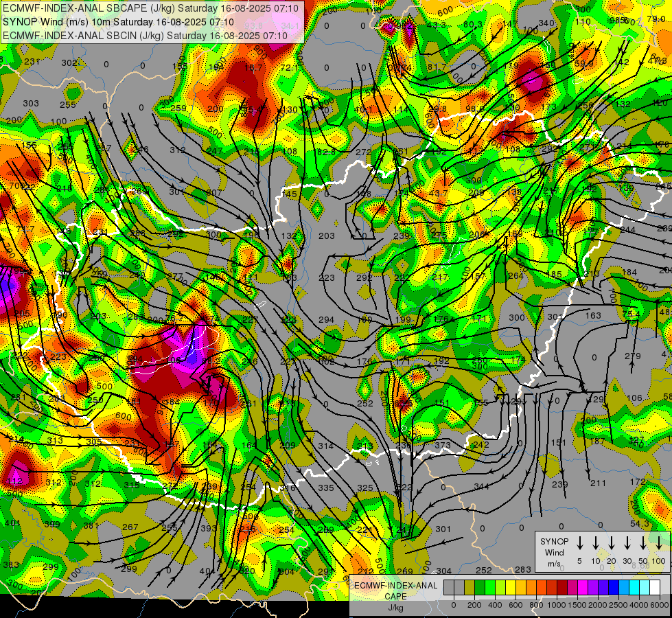Click the 'J/kg' unit label in legend
Screen dimensions: 672x618
point(395,608)
